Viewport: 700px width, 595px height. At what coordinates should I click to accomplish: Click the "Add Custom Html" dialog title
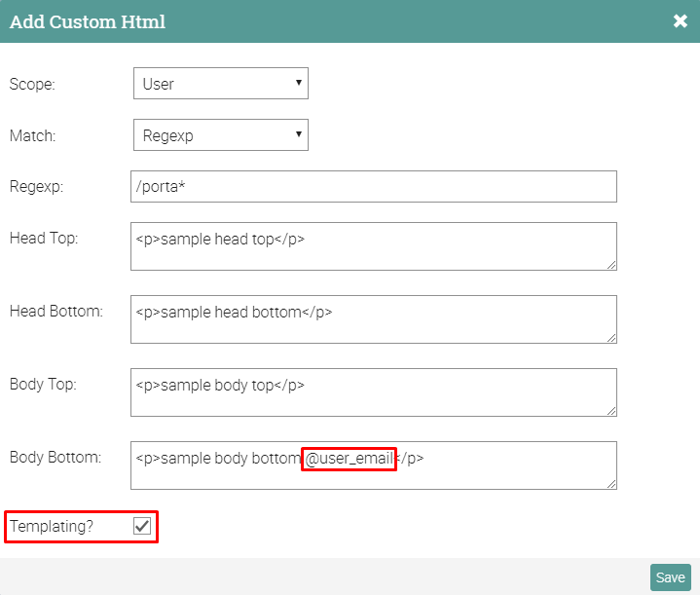click(x=88, y=21)
